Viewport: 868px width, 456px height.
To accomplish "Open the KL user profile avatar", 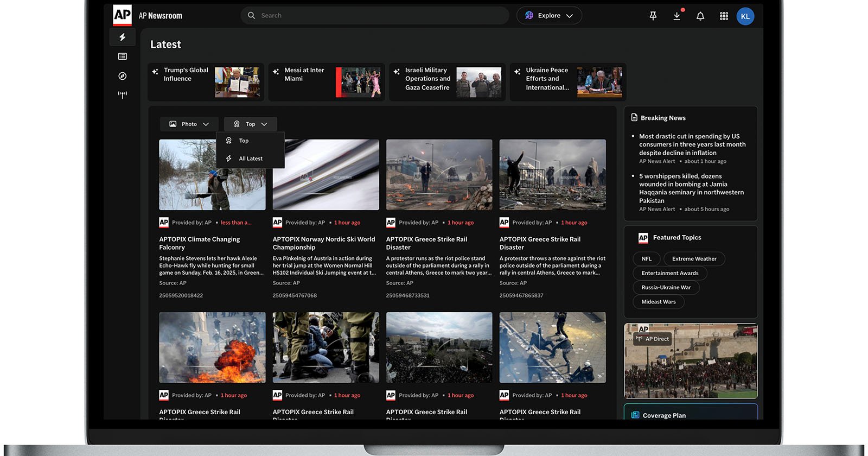I will pos(745,16).
